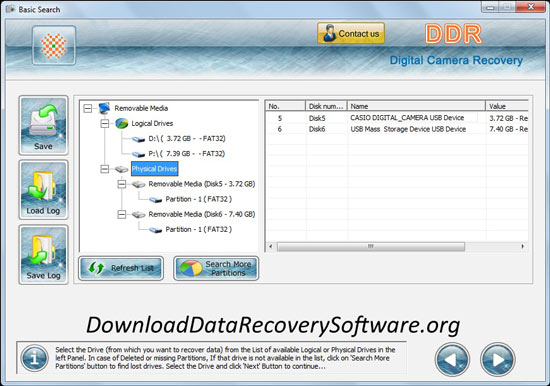Click the orange checkered logo icon
550x386 pixels.
coord(54,45)
